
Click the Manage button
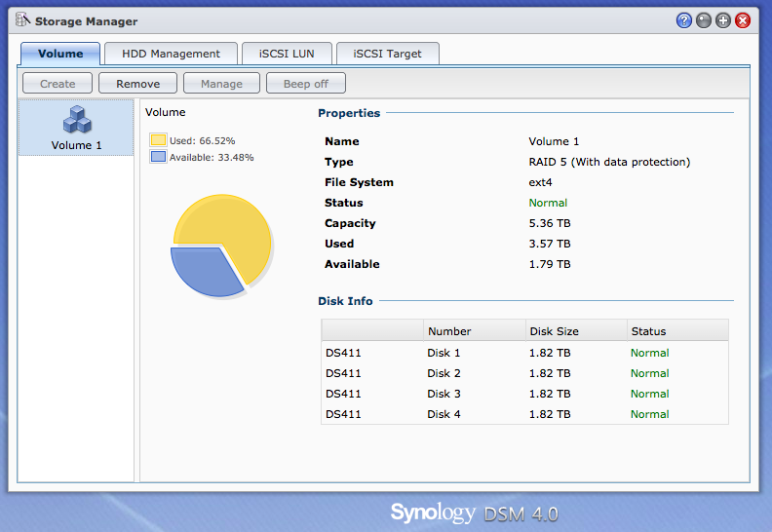coord(221,83)
